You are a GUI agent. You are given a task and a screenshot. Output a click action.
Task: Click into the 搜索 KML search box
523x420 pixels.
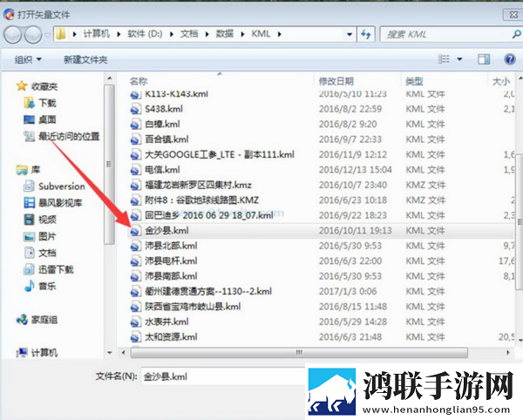(447, 34)
